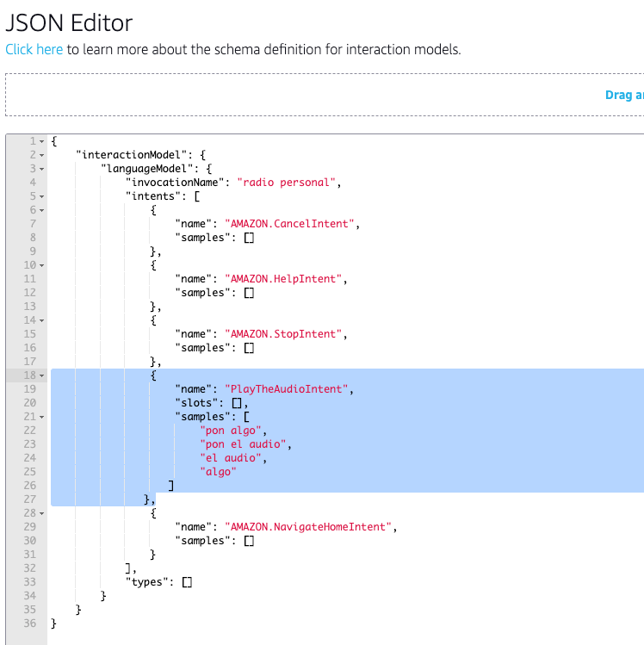Fold the PlayTheAudioIntent object at line 18
644x645 pixels.
42,375
